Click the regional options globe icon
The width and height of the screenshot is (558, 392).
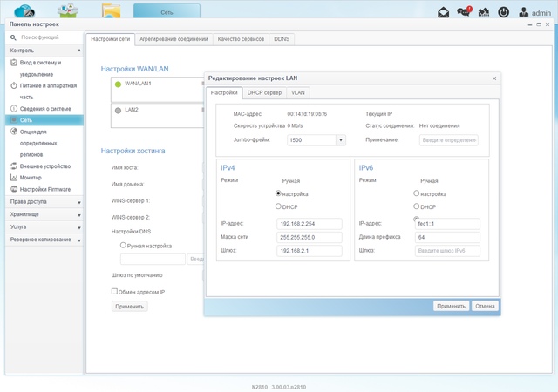14,132
